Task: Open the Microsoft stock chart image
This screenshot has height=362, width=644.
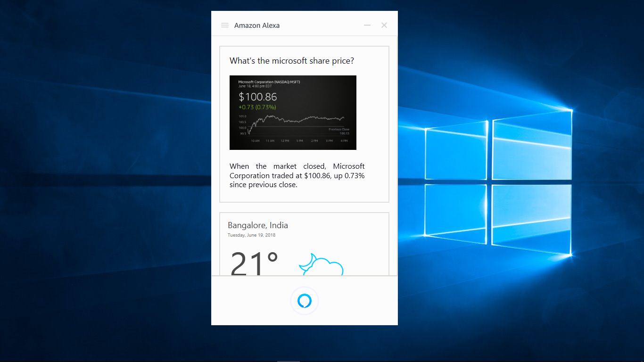Action: tap(293, 113)
